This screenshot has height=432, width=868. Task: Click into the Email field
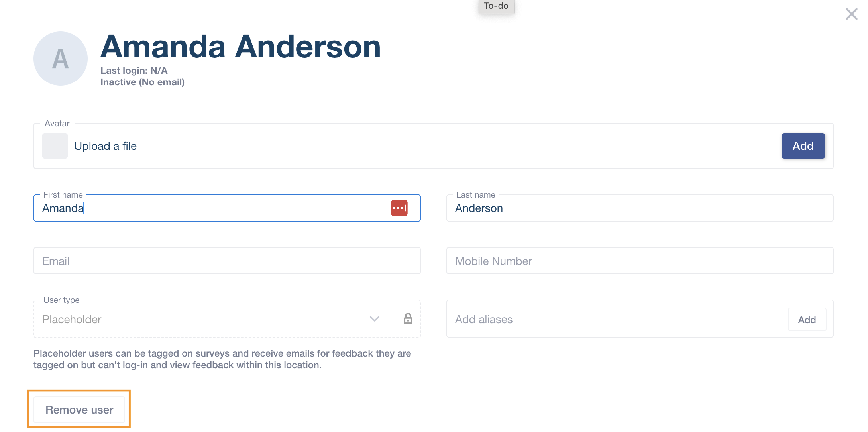227,261
